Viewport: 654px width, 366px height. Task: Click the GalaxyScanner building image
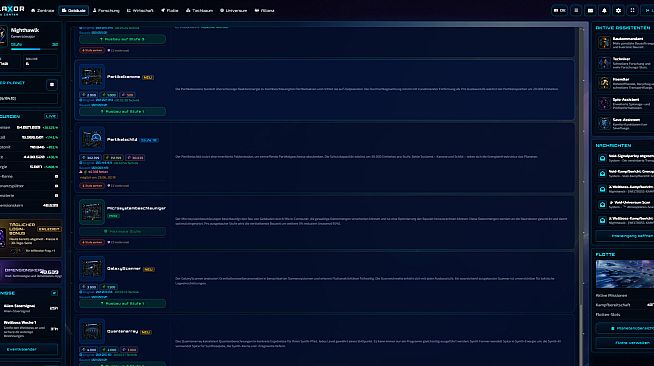(92, 268)
